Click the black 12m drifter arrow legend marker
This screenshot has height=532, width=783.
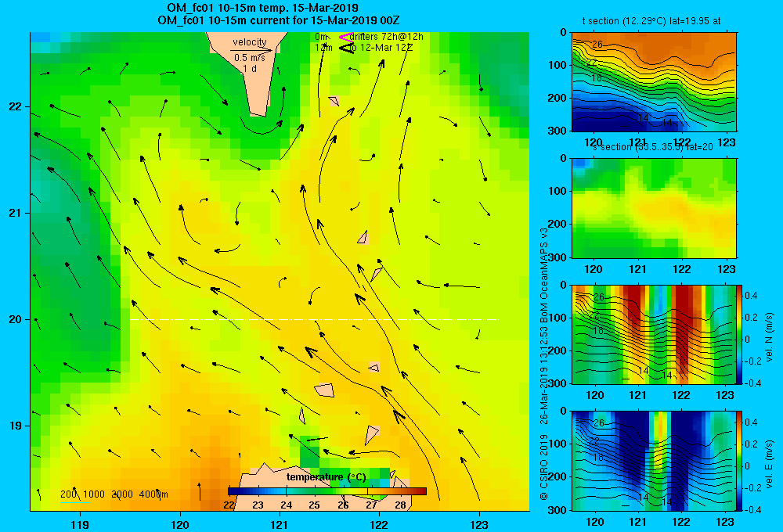[347, 48]
